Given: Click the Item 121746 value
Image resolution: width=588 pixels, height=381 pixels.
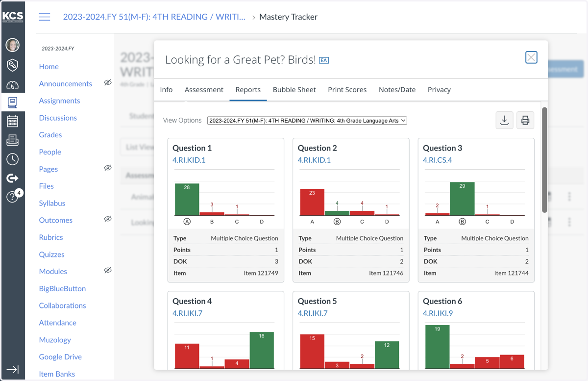Looking at the screenshot, I should point(386,273).
